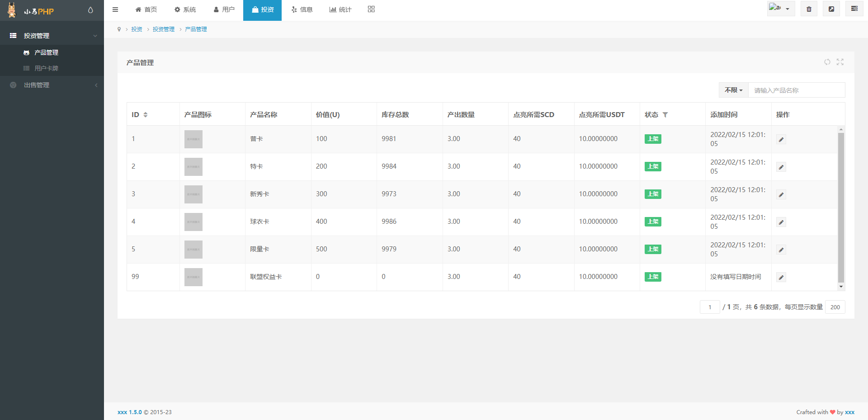Open the user avatar dropdown
Viewport: 868px width, 420px height.
pos(780,9)
